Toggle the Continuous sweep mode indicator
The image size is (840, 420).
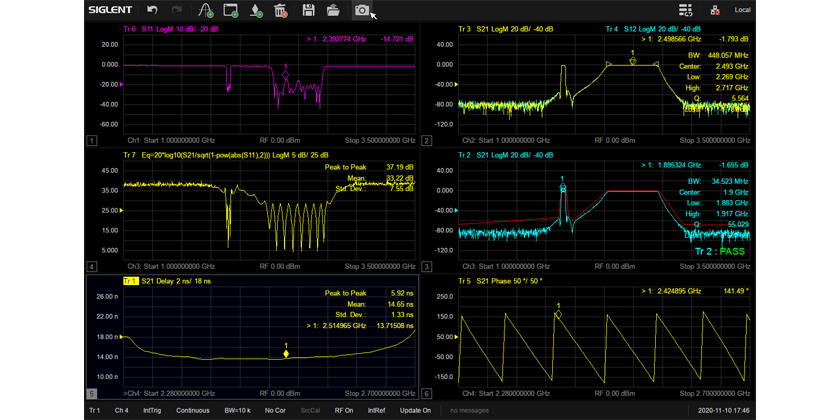click(x=193, y=410)
